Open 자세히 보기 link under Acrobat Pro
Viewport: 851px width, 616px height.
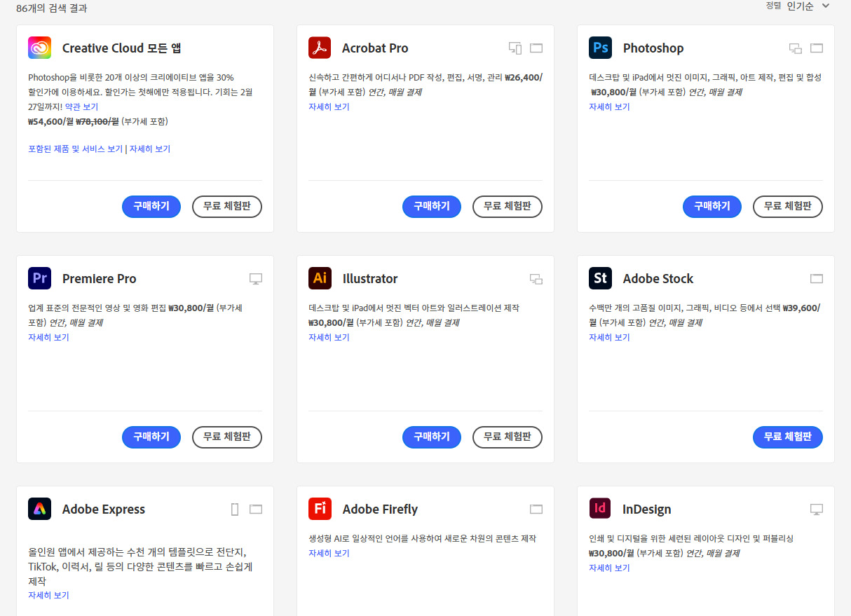[329, 107]
